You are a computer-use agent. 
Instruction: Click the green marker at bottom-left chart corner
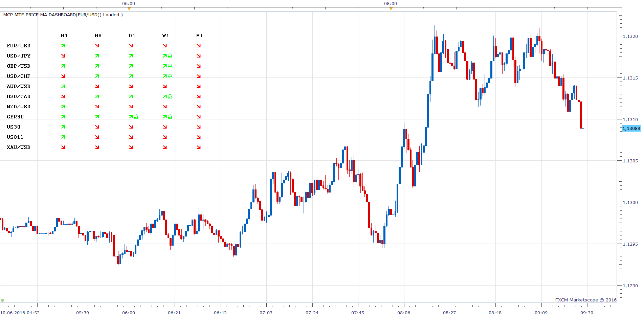coord(3,300)
